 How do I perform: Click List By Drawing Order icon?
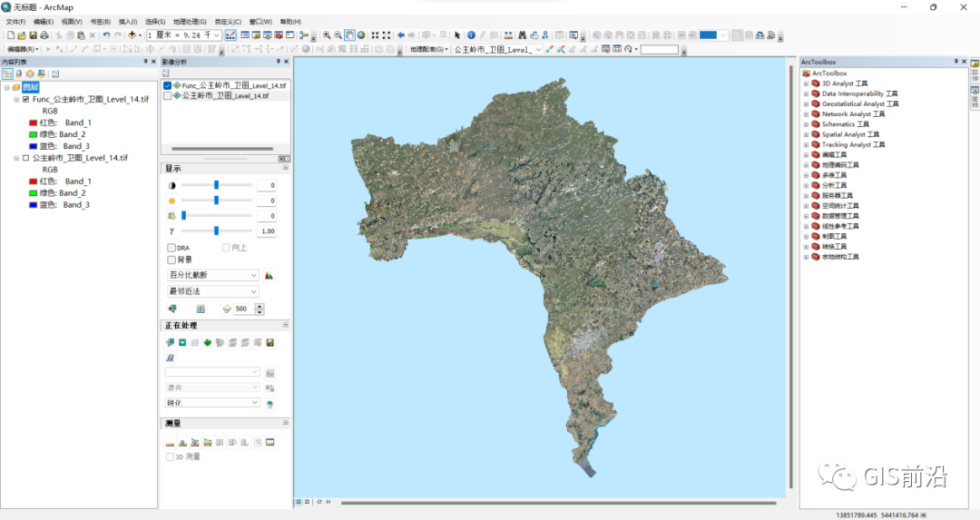tap(7, 74)
